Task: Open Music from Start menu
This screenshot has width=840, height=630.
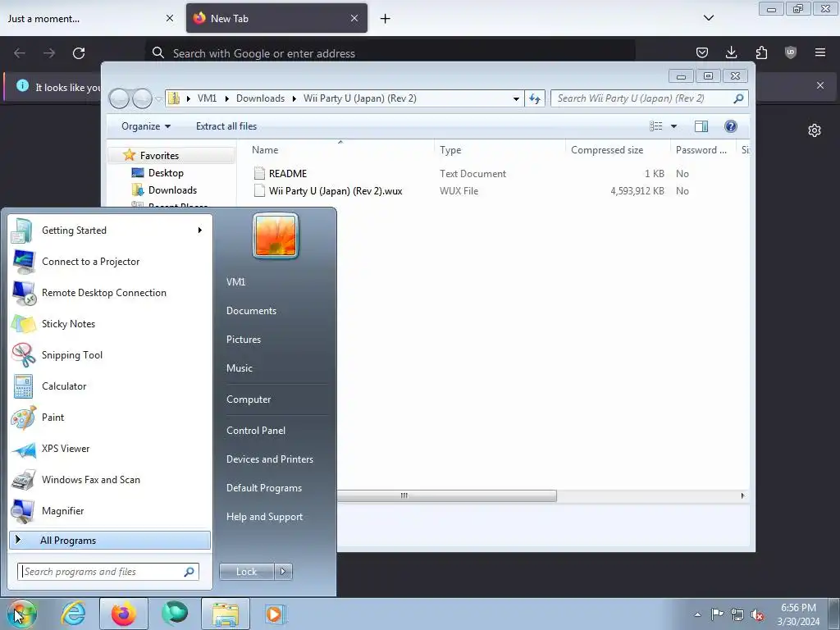Action: [240, 368]
